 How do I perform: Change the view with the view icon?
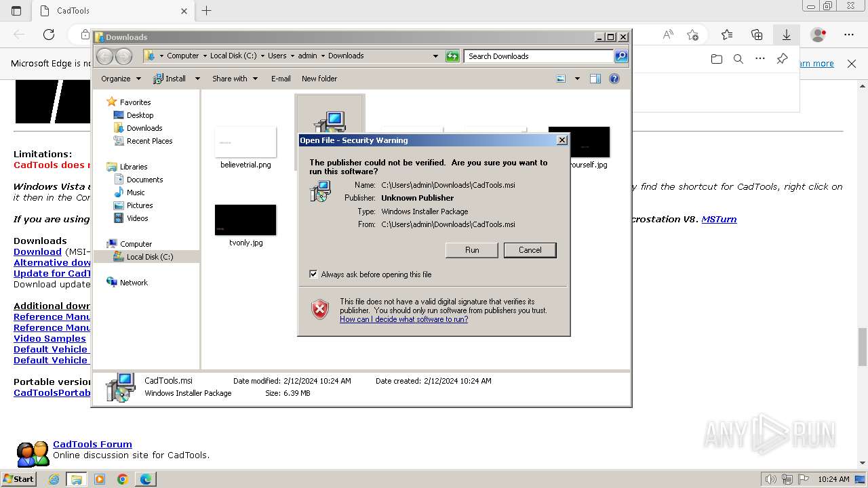(561, 79)
